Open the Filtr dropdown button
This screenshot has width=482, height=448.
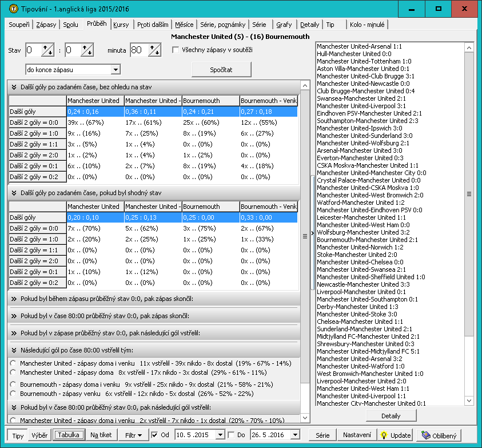[x=133, y=435]
